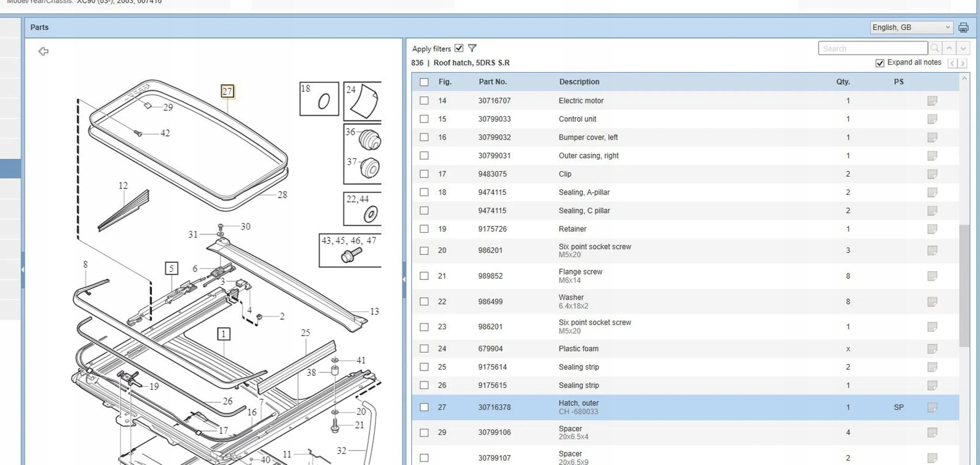Collapse the diagram panel splitter handle
This screenshot has width=980, height=465.
tap(404, 279)
